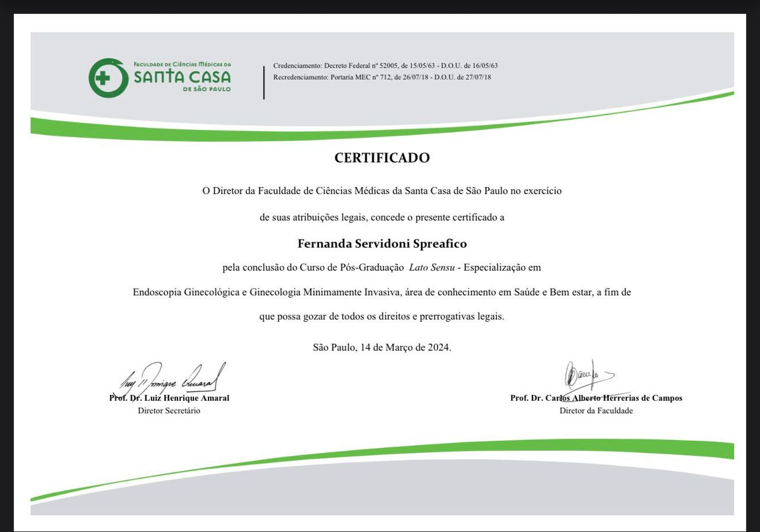Viewport: 760px width, 532px height.
Task: Click the name Prof. Dr. Luiz Henrique Amaral
Action: pos(169,398)
